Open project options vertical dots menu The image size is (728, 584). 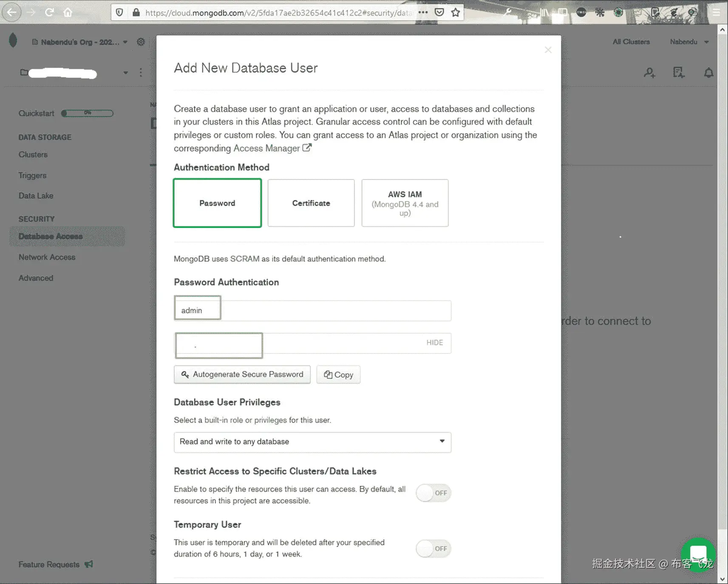(x=141, y=72)
